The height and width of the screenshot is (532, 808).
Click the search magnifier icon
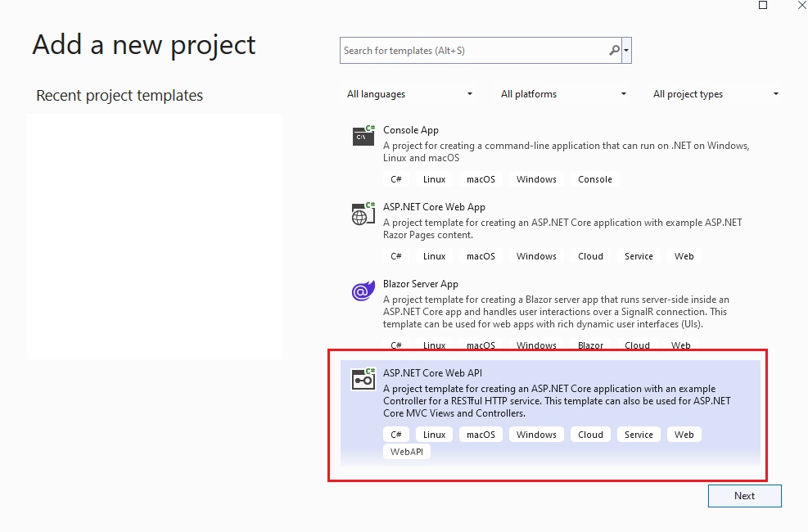614,51
